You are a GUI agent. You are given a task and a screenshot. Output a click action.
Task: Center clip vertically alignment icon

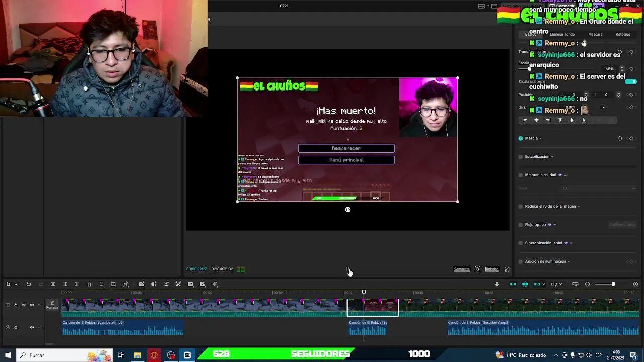click(x=572, y=120)
